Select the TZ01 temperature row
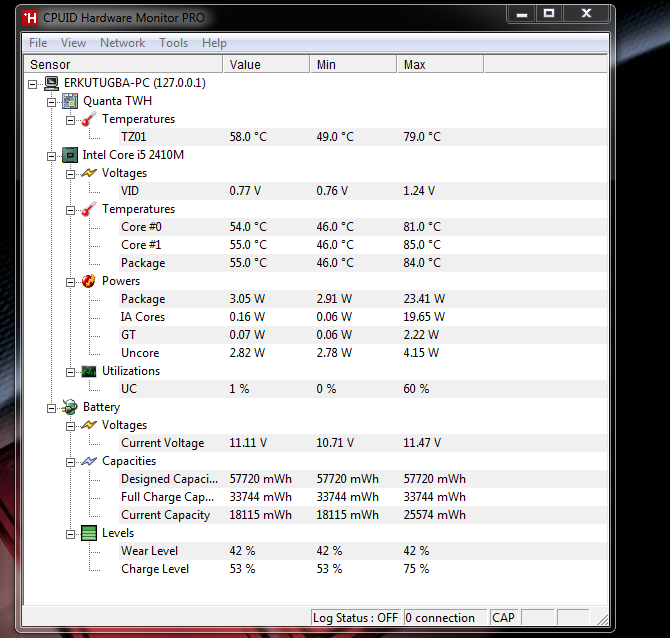This screenshot has width=670, height=638. click(x=363, y=137)
